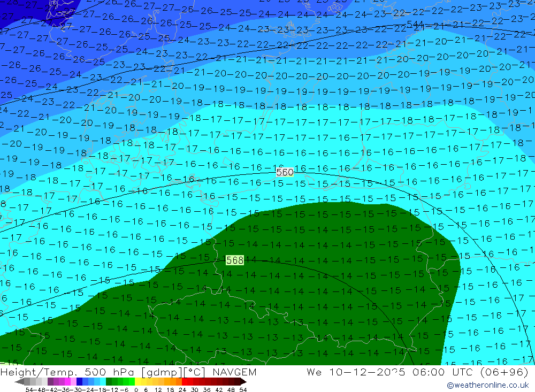This screenshot has height=392, width=535.
Task: Select the NAVGEM model name in title
Action: pyautogui.click(x=234, y=372)
